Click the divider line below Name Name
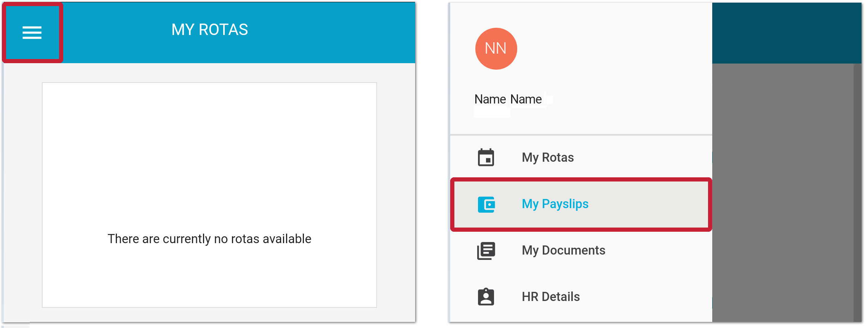This screenshot has height=328, width=868. click(581, 135)
